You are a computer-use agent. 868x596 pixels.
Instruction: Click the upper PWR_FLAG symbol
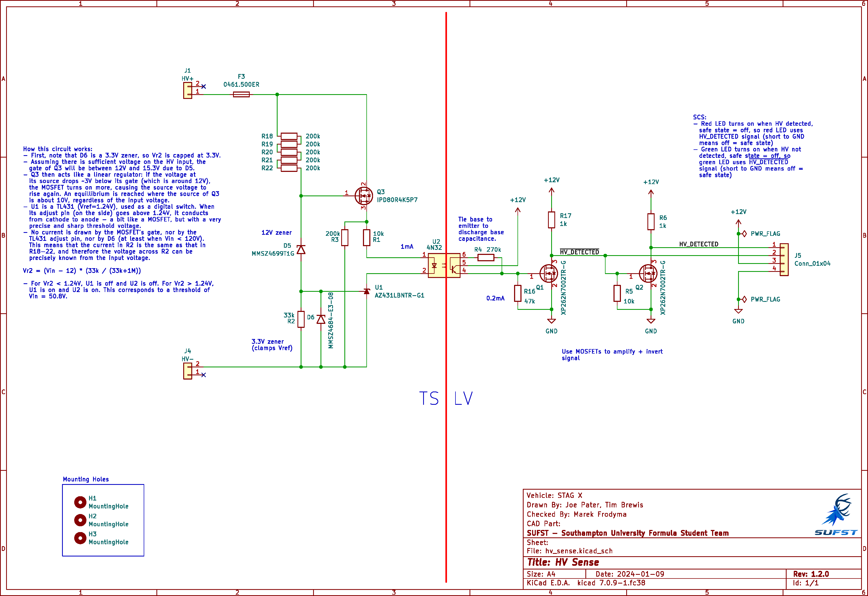pos(744,233)
